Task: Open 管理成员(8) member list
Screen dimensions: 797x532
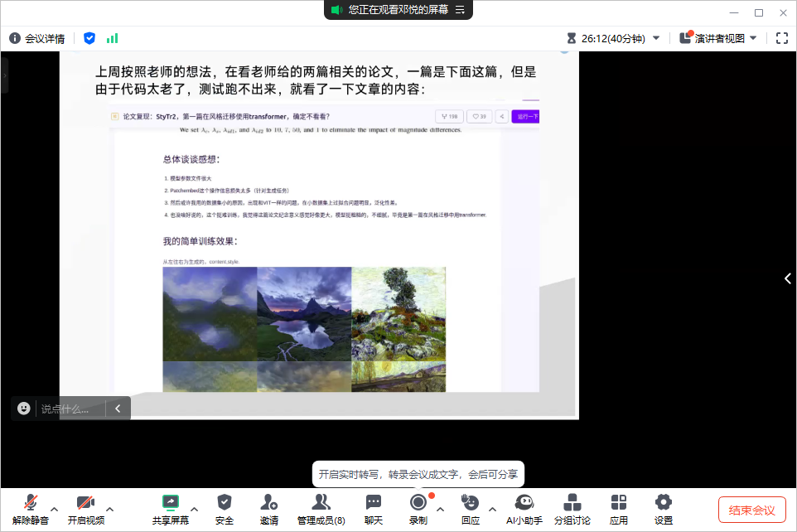Action: (321, 509)
